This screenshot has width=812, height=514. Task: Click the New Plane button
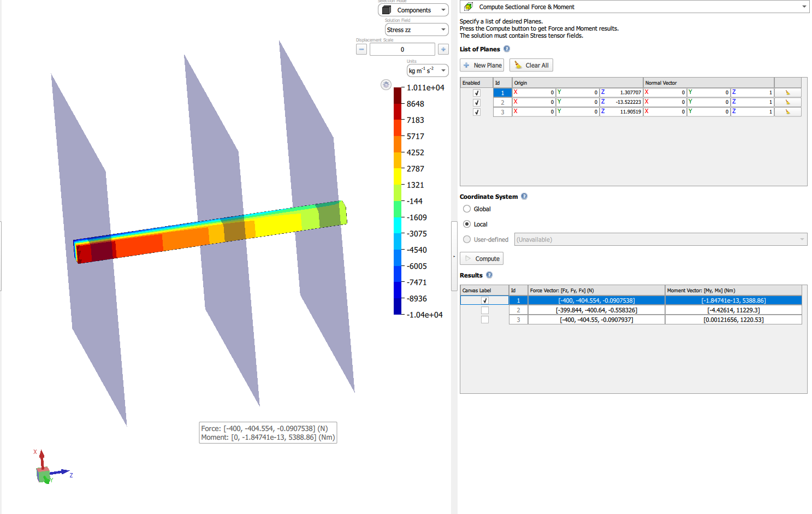[x=482, y=65]
